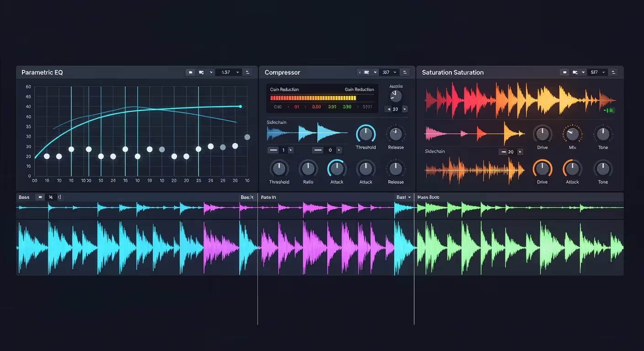This screenshot has width=644, height=351.
Task: Toggle the green indicator on Saturation waveform
Action: (609, 110)
